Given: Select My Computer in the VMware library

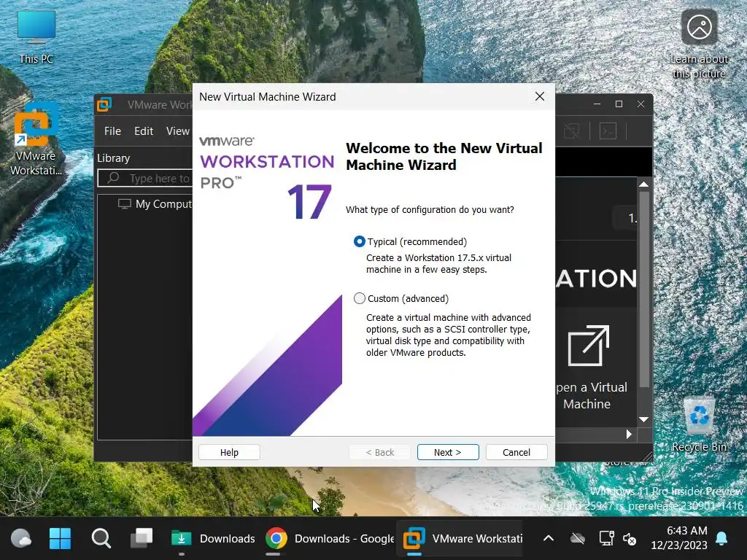Looking at the screenshot, I should (x=155, y=204).
